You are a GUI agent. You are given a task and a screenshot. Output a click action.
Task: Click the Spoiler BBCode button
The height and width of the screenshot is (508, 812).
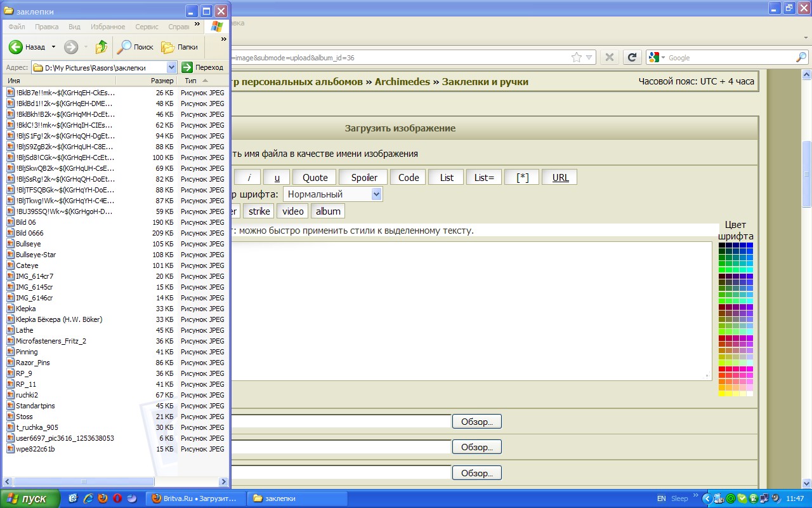(x=364, y=177)
